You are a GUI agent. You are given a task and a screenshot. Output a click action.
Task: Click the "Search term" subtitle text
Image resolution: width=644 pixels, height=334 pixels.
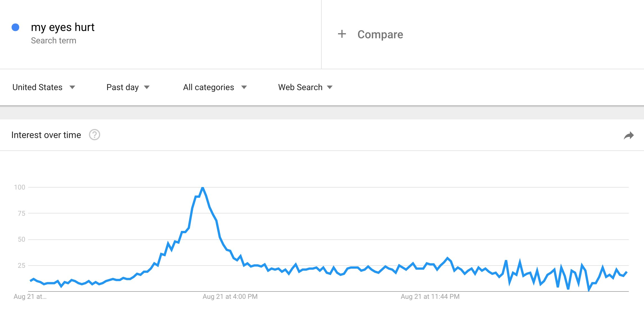tap(53, 41)
